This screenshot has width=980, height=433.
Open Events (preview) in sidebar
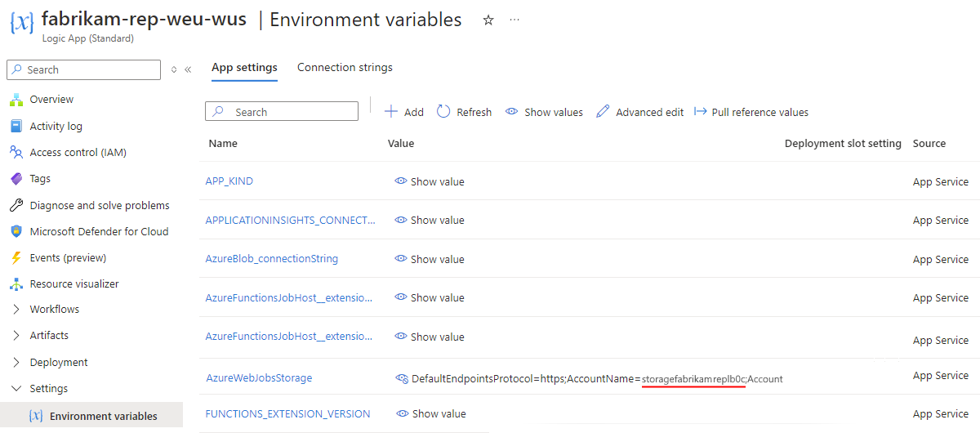68,258
